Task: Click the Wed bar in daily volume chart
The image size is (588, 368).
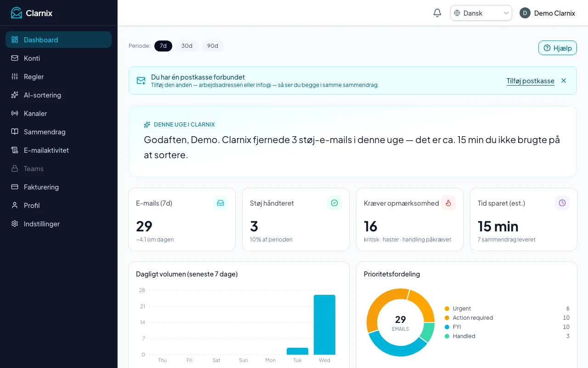Action: 324,325
